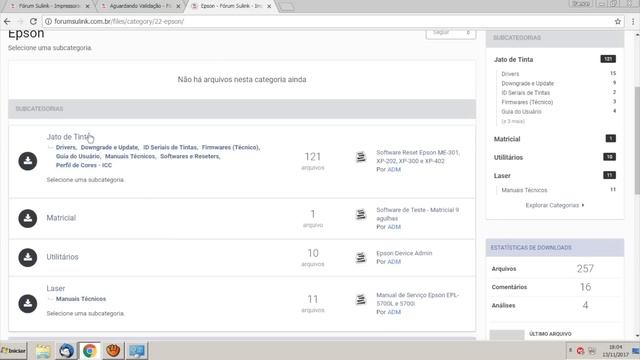Go back with the browser back arrow

point(7,21)
